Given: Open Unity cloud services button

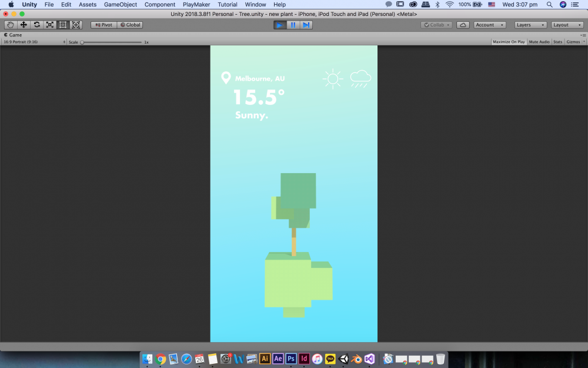Looking at the screenshot, I should 463,25.
